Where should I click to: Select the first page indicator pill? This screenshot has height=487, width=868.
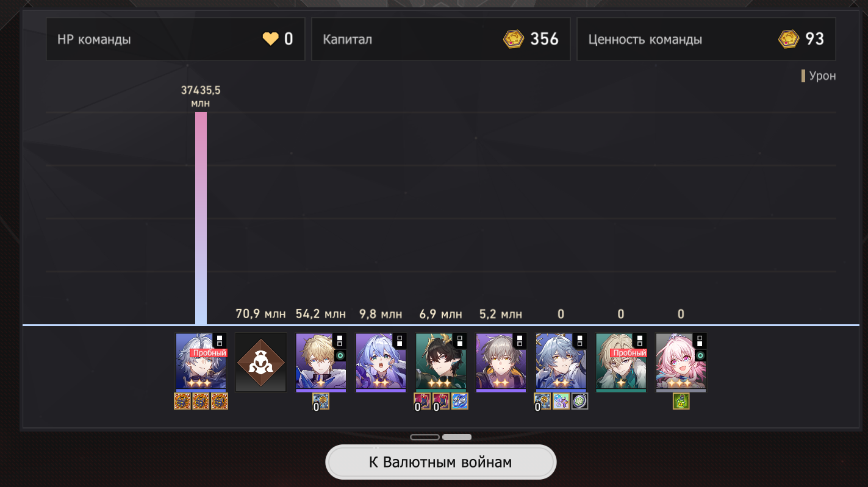pos(425,437)
